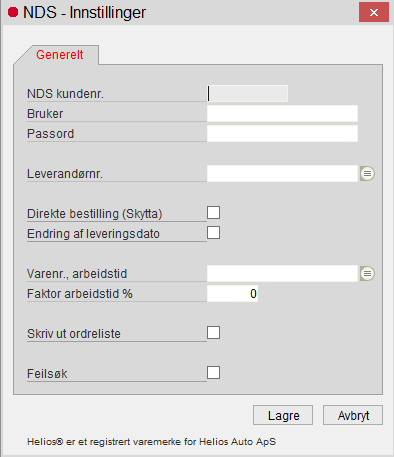Open the Varenr., arbeidstid lookup list icon
Viewport: 394px width, 457px height.
coord(367,274)
